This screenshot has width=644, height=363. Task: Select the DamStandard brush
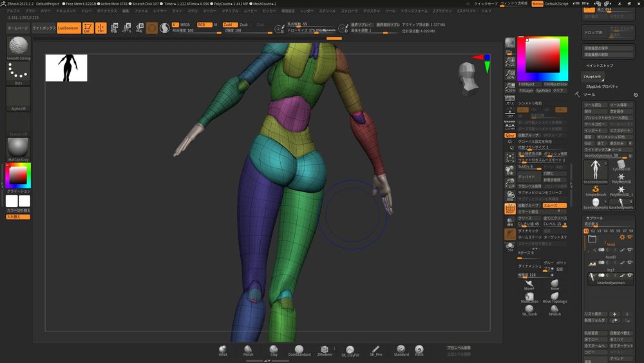click(x=299, y=350)
